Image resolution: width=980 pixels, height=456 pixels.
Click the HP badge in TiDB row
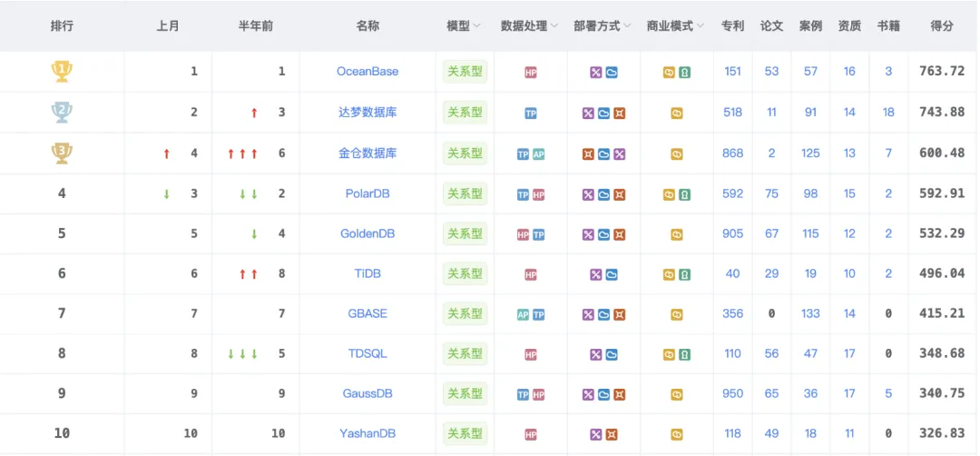[x=531, y=274]
